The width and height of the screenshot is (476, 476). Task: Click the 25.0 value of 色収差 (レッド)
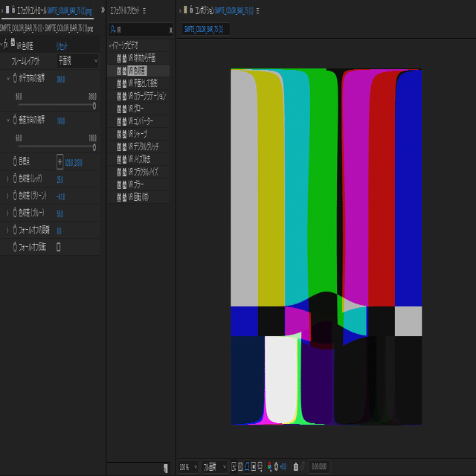(x=59, y=180)
